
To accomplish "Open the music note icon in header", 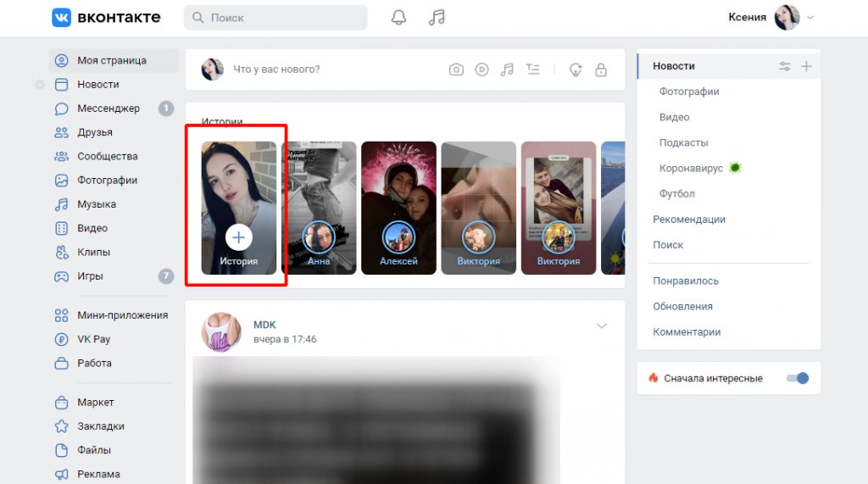I will coord(437,18).
